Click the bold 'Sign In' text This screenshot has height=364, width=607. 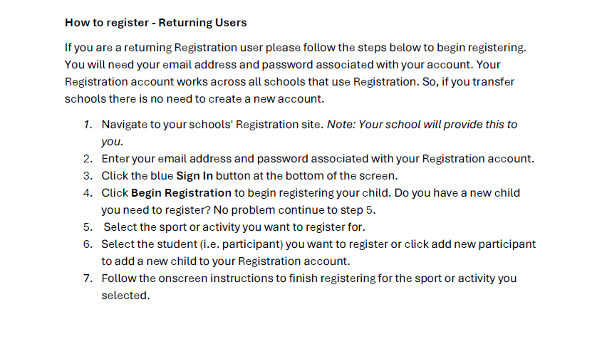[x=194, y=176]
